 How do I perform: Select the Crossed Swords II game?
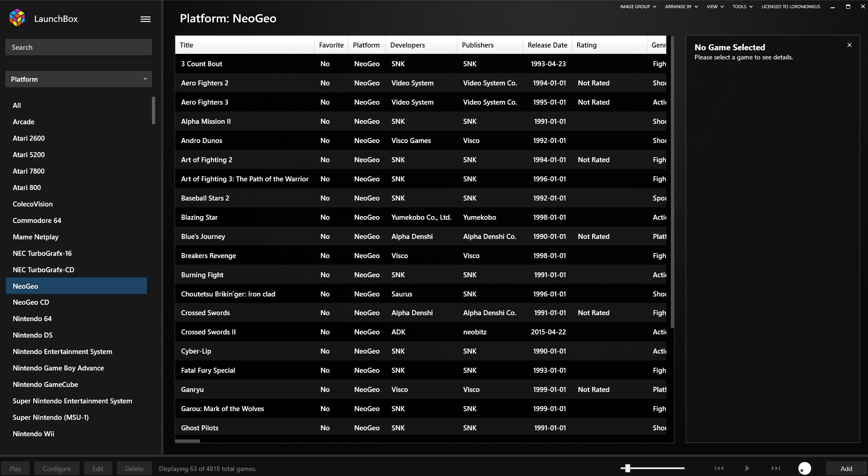(421, 332)
